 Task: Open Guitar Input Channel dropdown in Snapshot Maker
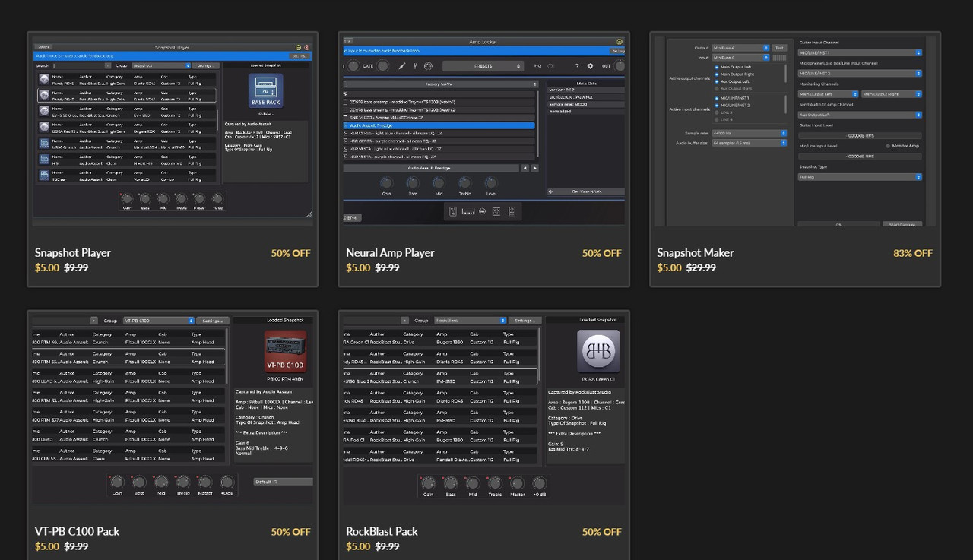coord(860,52)
